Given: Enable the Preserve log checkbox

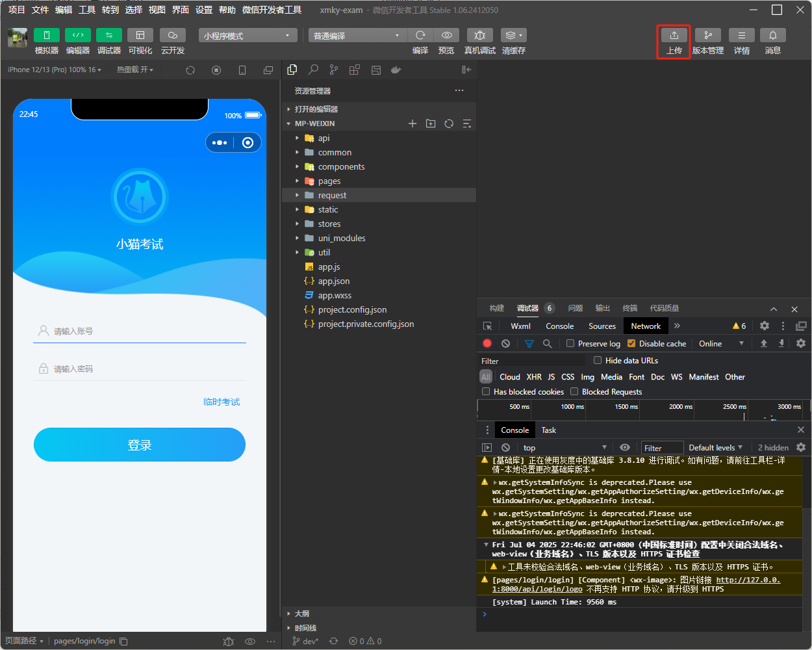Looking at the screenshot, I should click(x=570, y=343).
